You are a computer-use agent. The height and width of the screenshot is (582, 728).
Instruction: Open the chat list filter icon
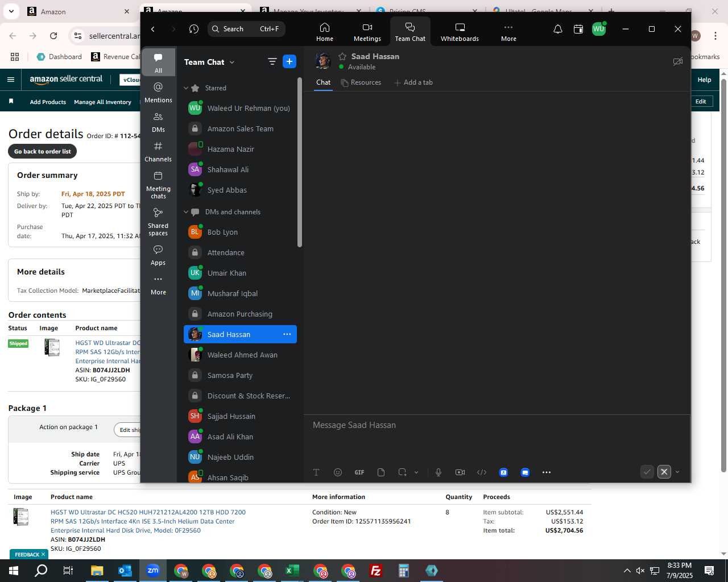point(272,61)
